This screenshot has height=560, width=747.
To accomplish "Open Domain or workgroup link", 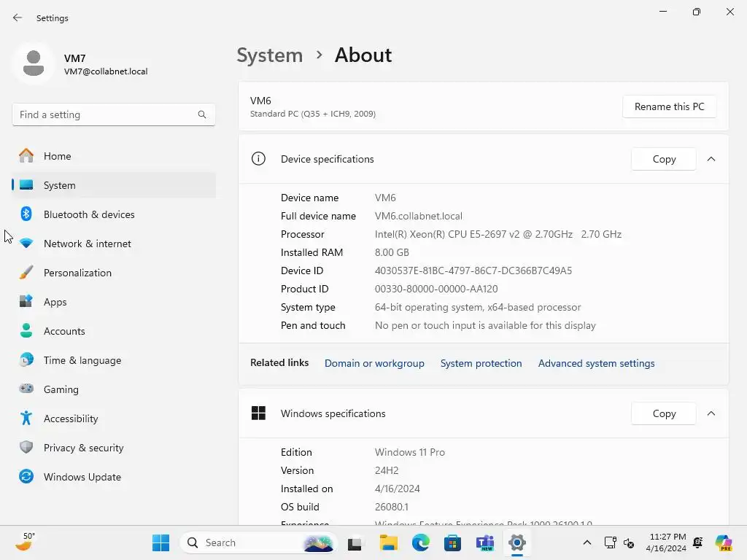I will [374, 363].
